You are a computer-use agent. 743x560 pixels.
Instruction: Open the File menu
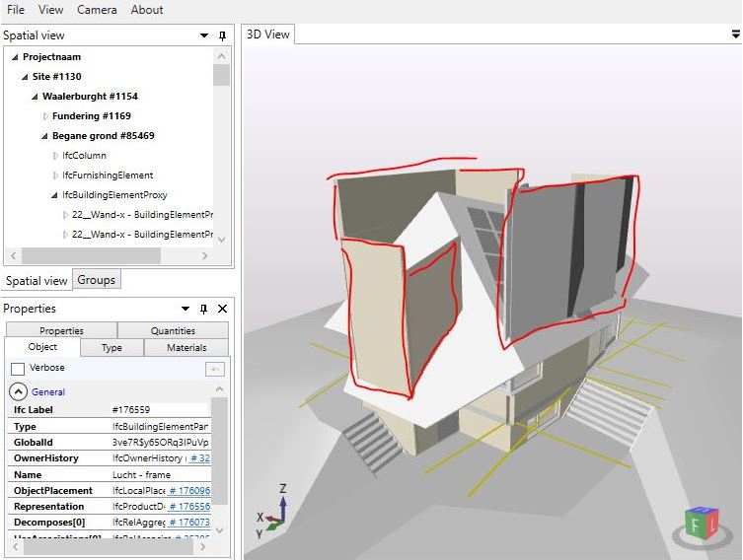pos(16,10)
